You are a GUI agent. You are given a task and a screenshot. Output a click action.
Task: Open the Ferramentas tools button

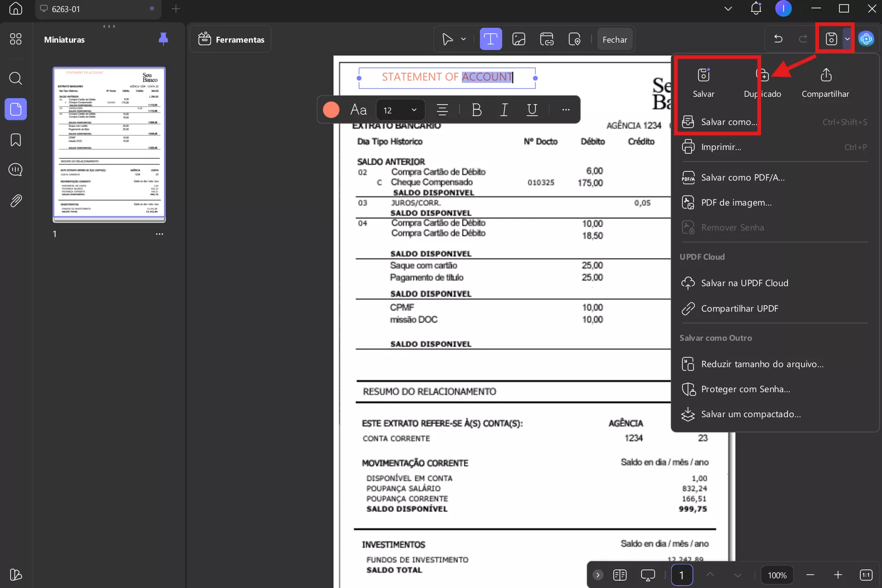click(231, 39)
